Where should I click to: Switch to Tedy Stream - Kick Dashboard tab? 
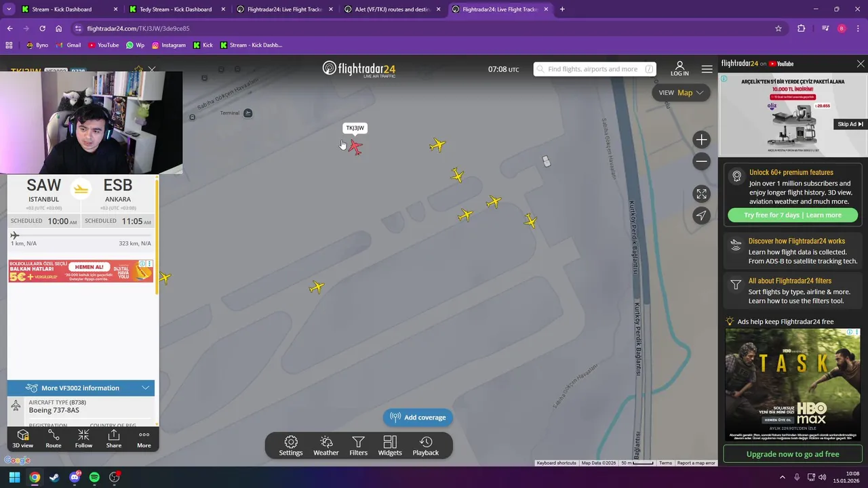click(x=176, y=9)
